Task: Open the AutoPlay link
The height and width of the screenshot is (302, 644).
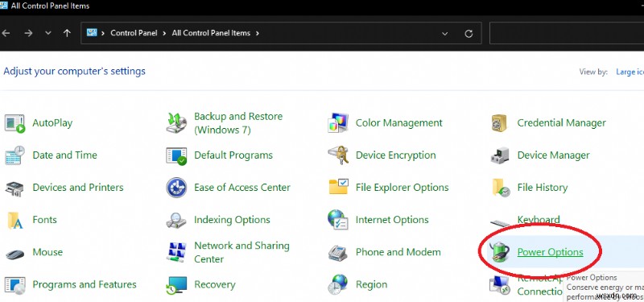Action: tap(52, 123)
